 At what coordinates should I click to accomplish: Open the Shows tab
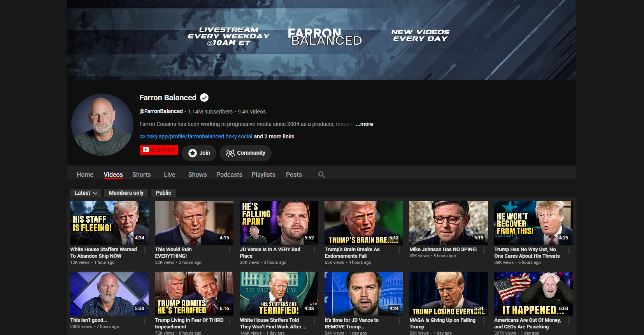(x=198, y=175)
